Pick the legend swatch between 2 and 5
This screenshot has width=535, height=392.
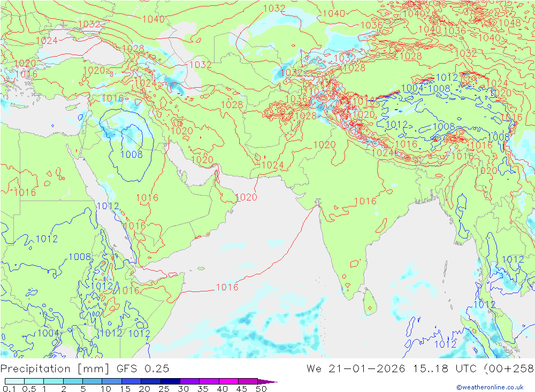coord(73,381)
